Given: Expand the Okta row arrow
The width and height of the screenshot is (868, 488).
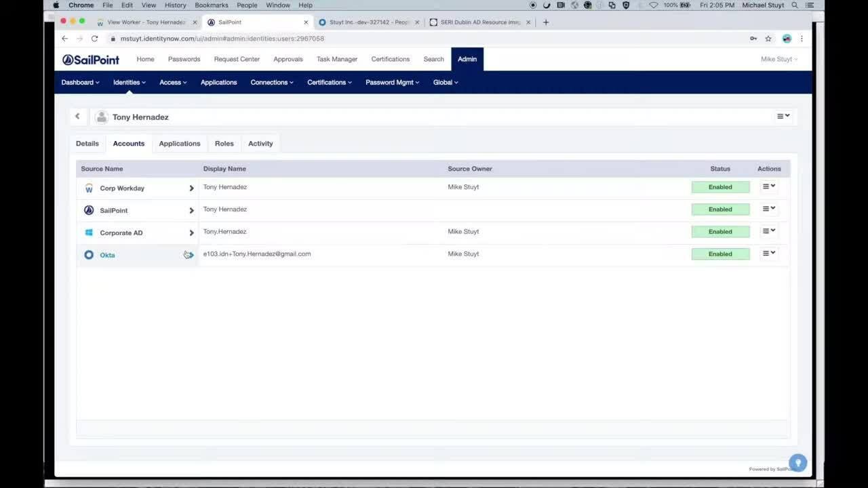Looking at the screenshot, I should click(x=191, y=255).
